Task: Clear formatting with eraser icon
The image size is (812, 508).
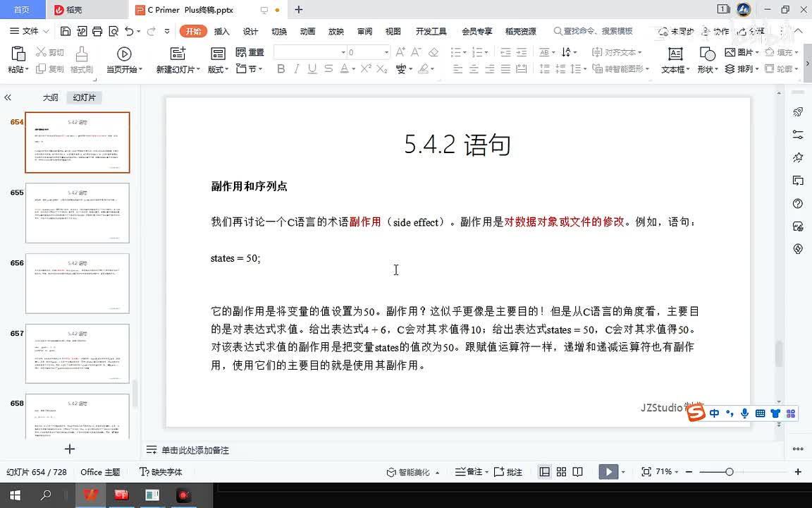Action: click(433, 52)
